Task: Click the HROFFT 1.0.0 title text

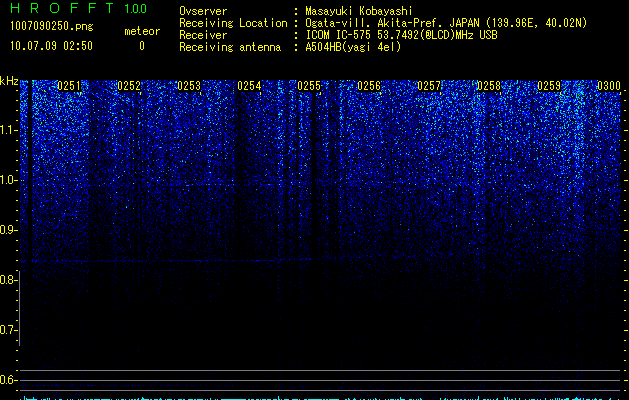Action: 78,8
